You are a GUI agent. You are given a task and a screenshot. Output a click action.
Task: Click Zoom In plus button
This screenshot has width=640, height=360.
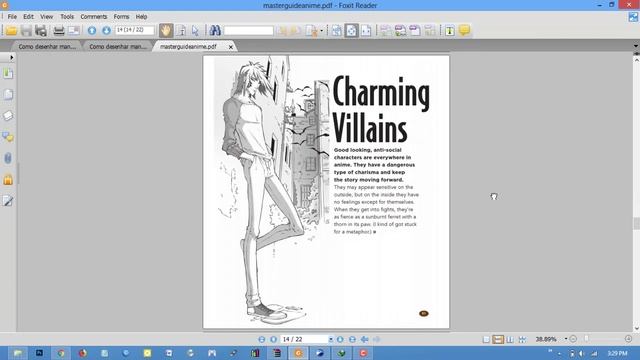[628, 339]
